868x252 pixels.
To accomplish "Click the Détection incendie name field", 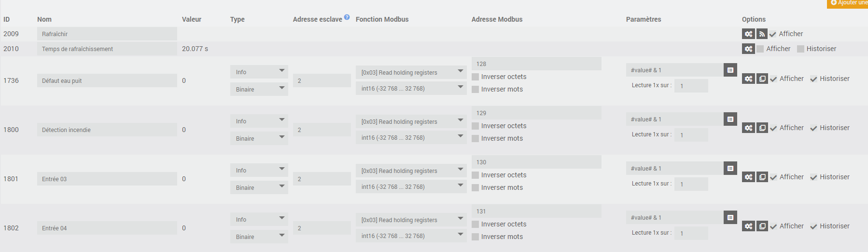I will 107,130.
